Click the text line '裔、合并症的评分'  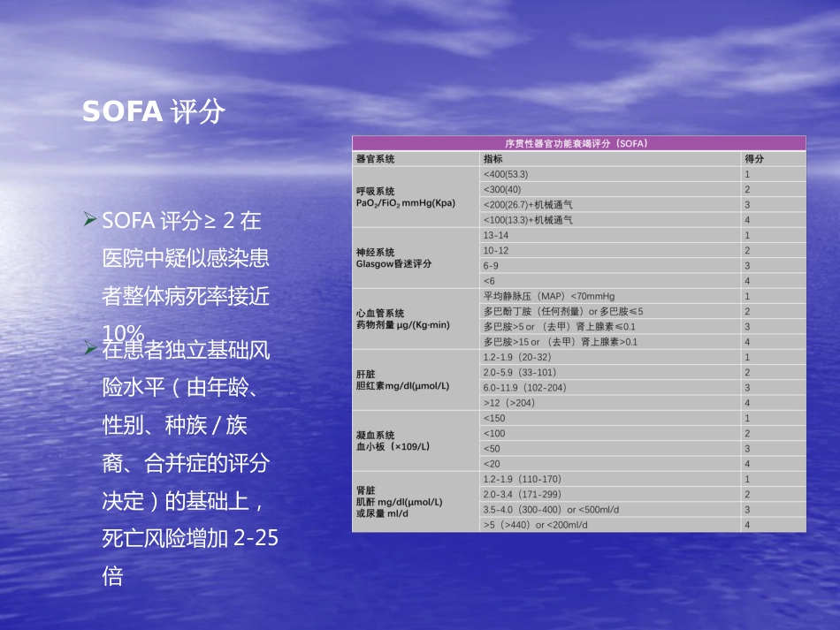point(186,463)
